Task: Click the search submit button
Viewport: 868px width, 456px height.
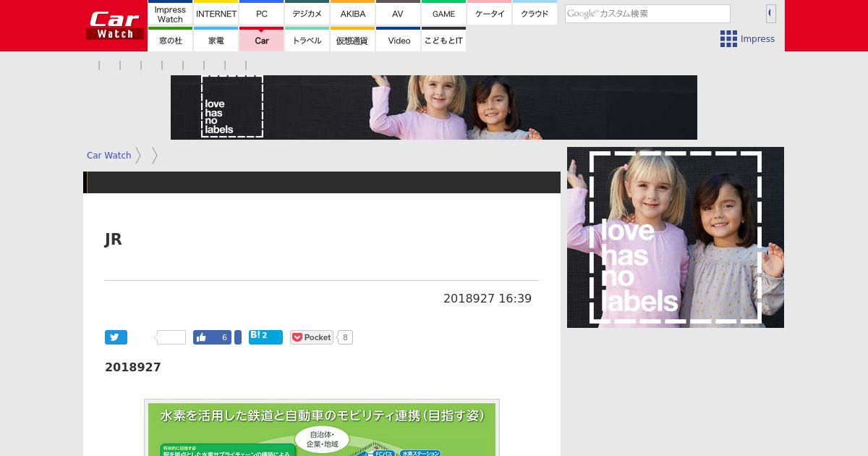Action: (771, 14)
